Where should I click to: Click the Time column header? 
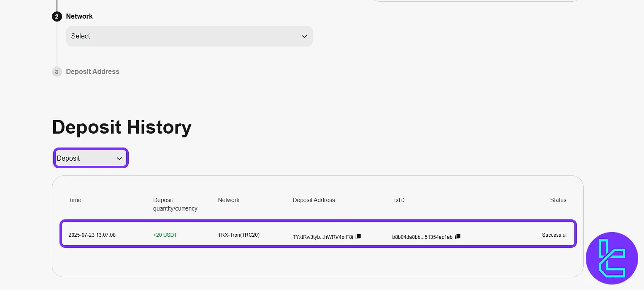pos(75,200)
